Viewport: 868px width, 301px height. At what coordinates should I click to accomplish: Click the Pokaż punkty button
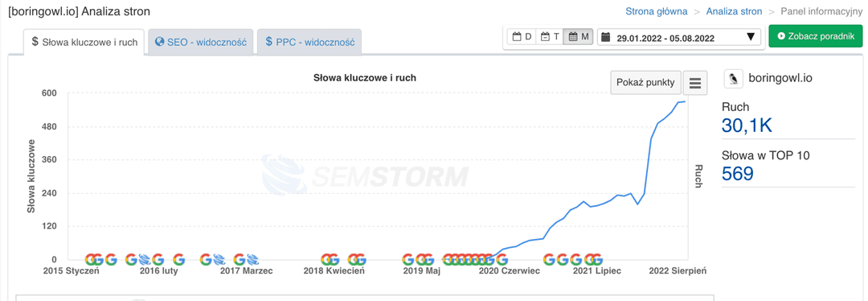coord(646,83)
